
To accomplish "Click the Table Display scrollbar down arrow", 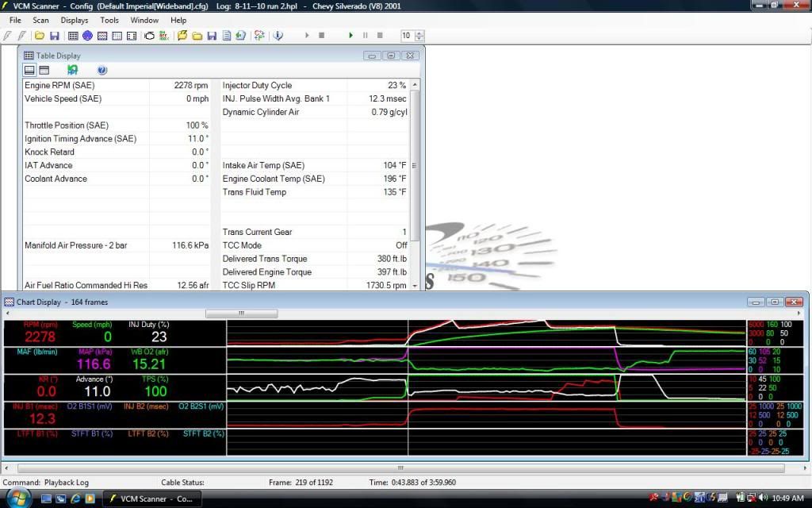I will tap(415, 285).
